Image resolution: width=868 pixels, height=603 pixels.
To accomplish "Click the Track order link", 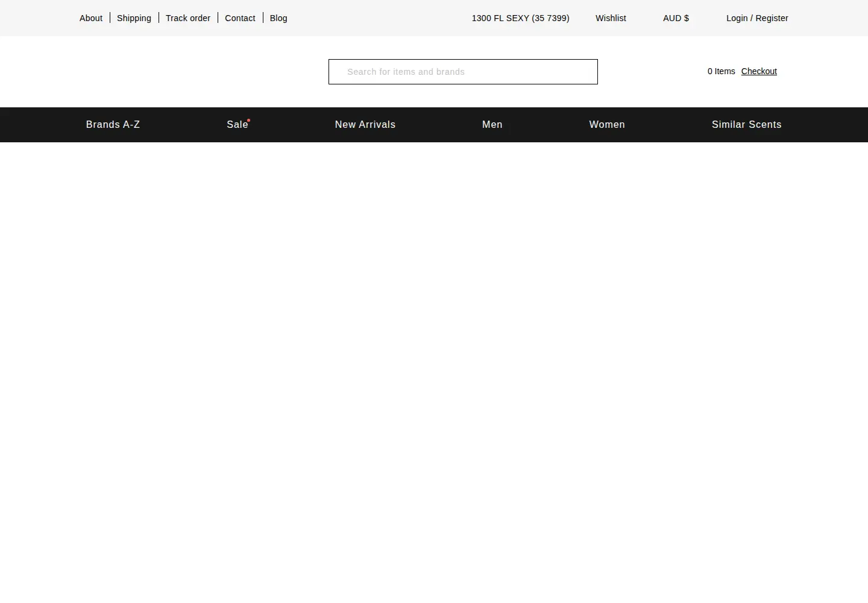I will [x=188, y=18].
